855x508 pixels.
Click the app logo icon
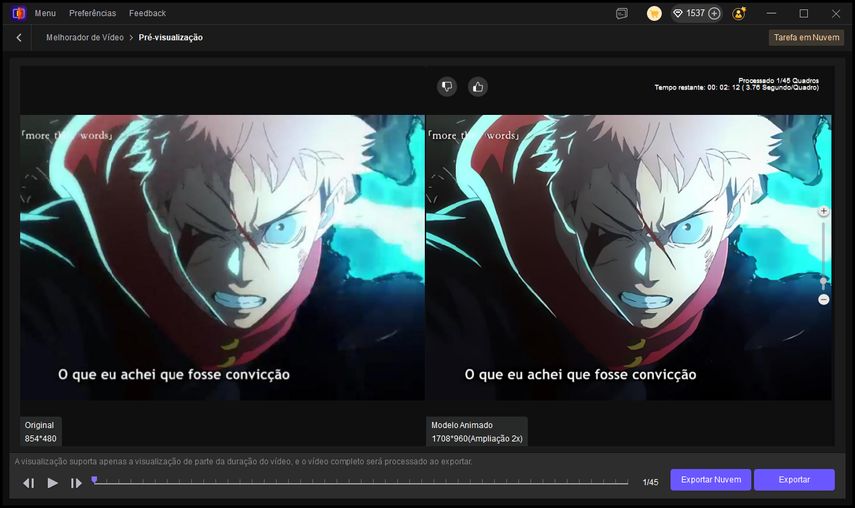[19, 13]
